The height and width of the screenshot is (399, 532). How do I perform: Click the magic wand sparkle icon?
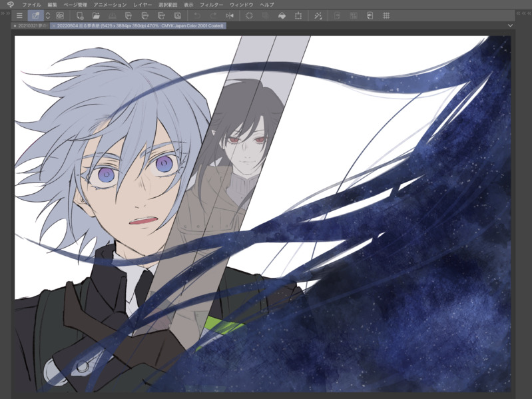click(318, 15)
